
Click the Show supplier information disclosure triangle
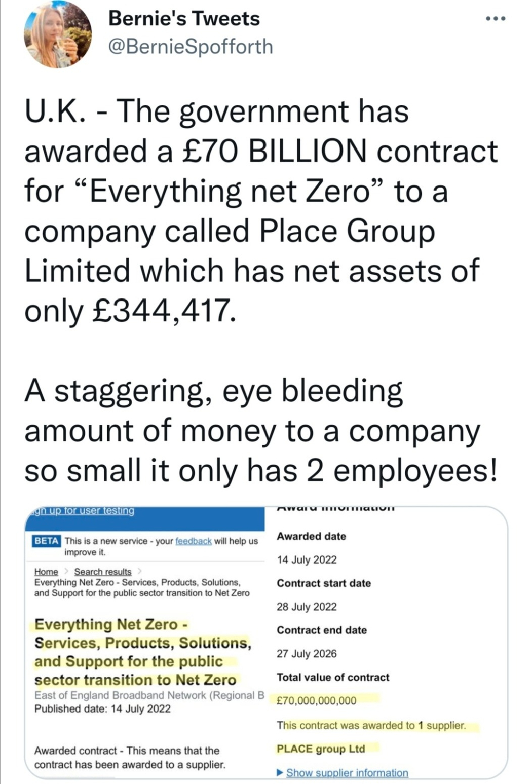pyautogui.click(x=280, y=773)
